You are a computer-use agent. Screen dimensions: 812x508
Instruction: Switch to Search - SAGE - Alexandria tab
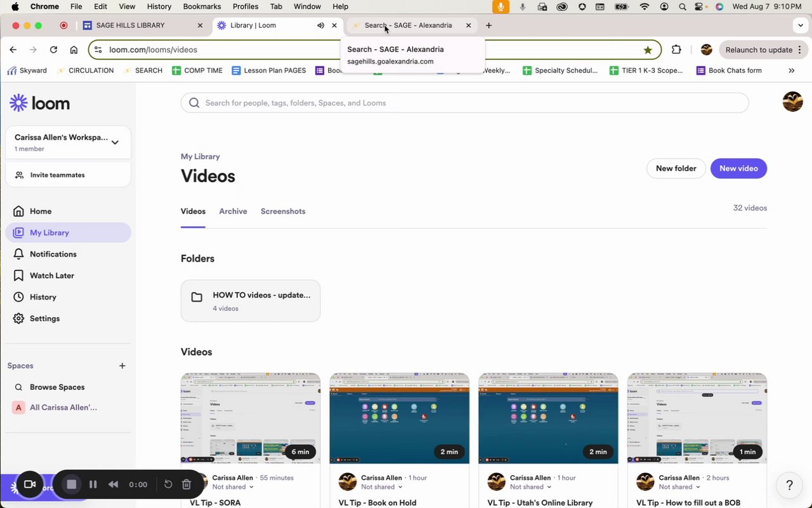tap(412, 25)
